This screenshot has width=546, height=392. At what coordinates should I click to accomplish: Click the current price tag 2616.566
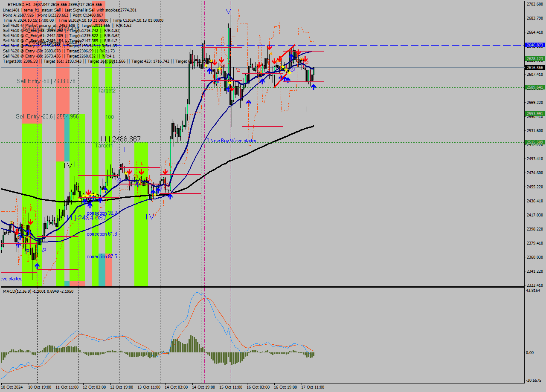(x=534, y=68)
